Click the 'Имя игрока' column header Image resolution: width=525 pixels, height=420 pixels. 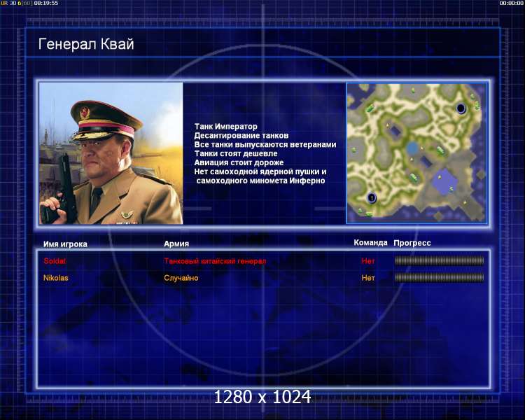click(65, 244)
